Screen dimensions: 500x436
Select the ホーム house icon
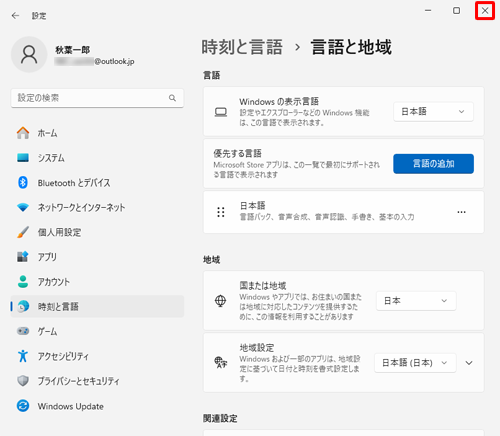[x=23, y=133]
